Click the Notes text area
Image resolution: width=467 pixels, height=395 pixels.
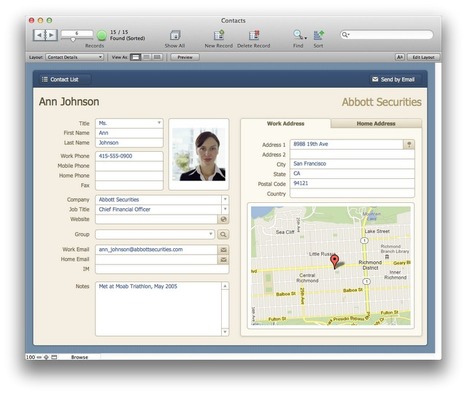[x=159, y=309]
